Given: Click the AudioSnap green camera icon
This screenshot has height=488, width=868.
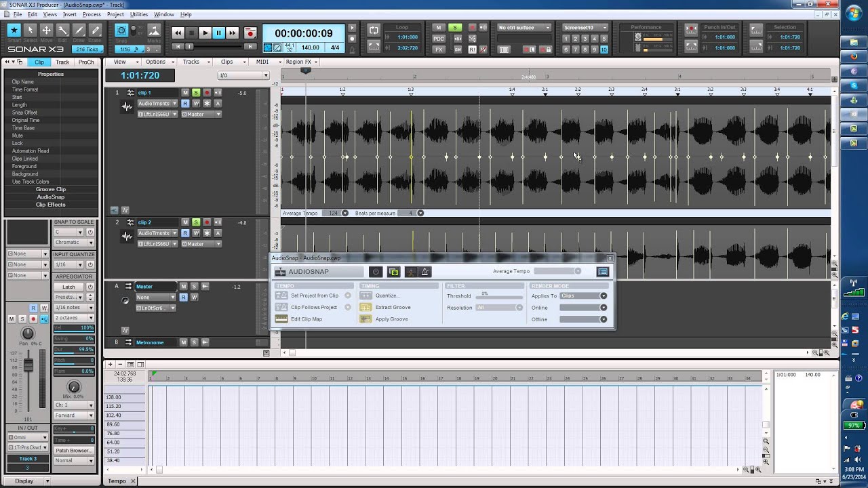Looking at the screenshot, I should click(x=393, y=272).
